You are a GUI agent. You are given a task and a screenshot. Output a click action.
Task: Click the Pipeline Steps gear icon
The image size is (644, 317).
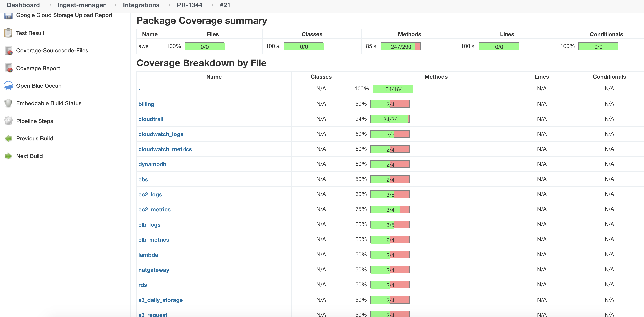[x=8, y=121]
